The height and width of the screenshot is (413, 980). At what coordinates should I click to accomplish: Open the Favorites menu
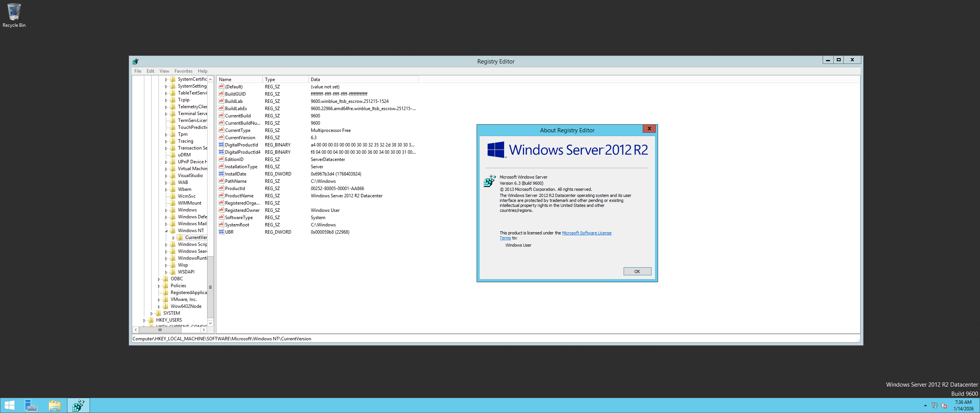[x=183, y=71]
